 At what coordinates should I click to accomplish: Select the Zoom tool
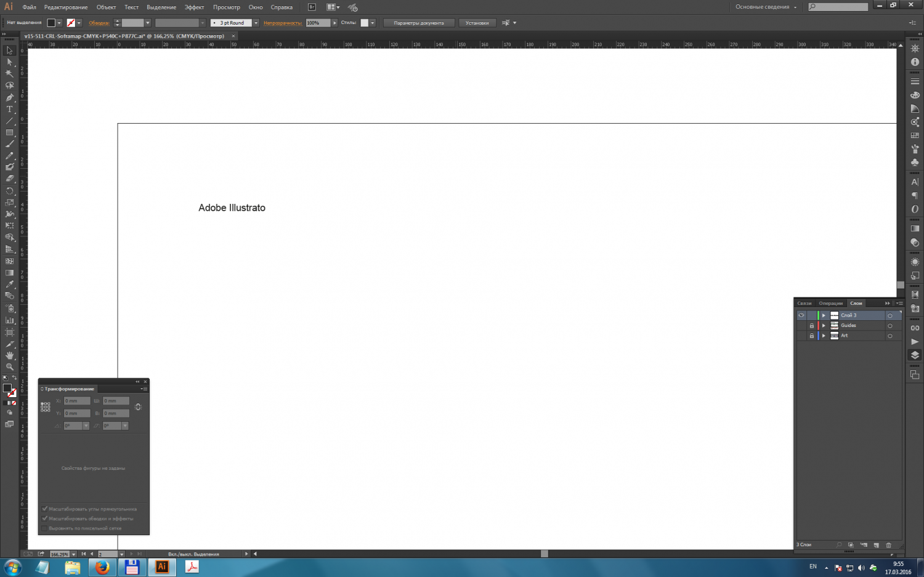pos(9,367)
